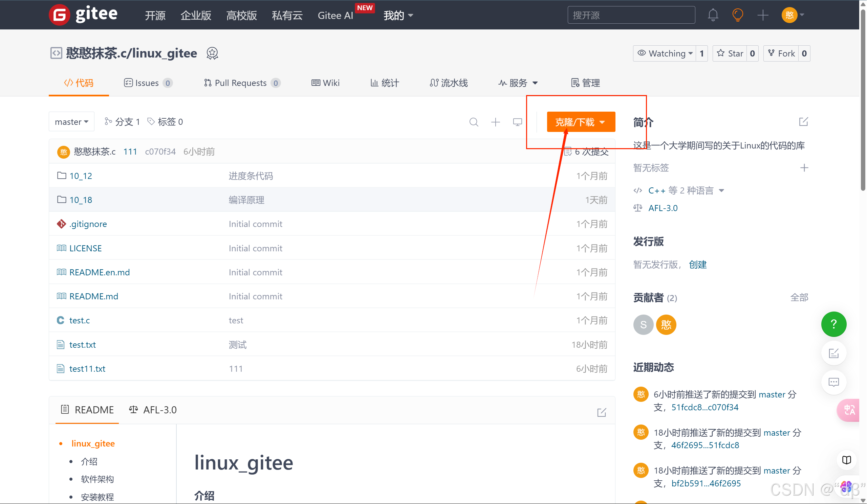Edit the 简介 description pencil icon
The height and width of the screenshot is (504, 867).
pyautogui.click(x=803, y=122)
